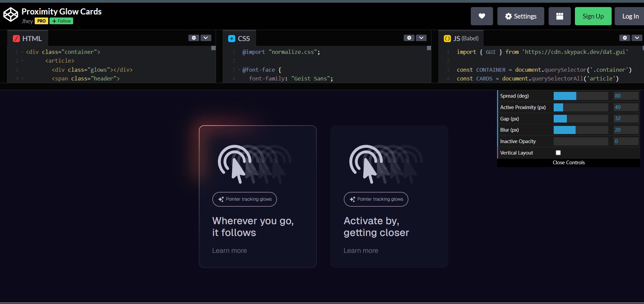Expand the JS panel dropdown chevron
644x304 pixels.
tap(637, 38)
